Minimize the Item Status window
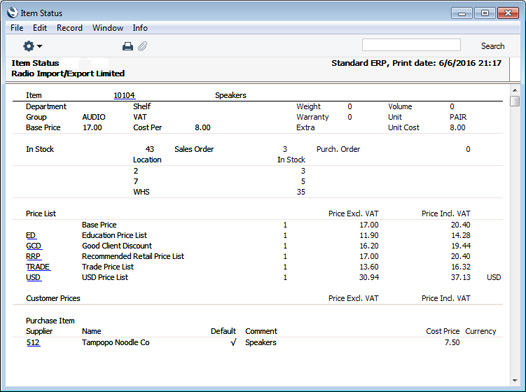Screen dimensions: 526x392 (462, 13)
